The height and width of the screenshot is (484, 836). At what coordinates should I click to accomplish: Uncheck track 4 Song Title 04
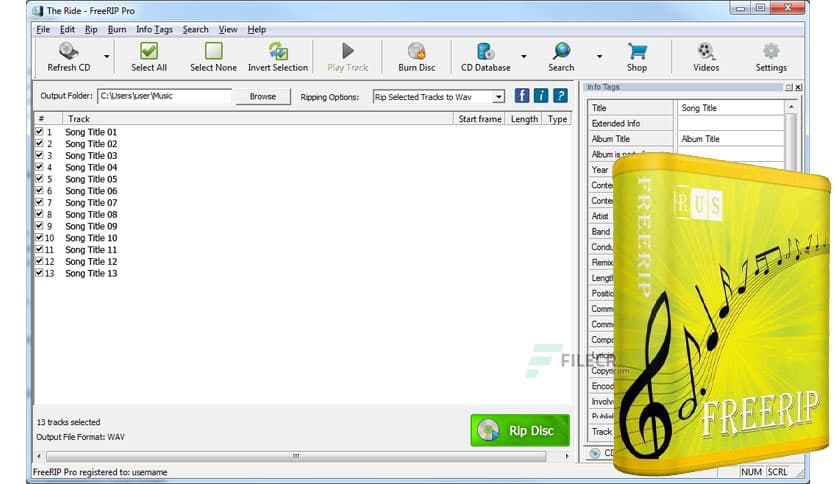39,166
